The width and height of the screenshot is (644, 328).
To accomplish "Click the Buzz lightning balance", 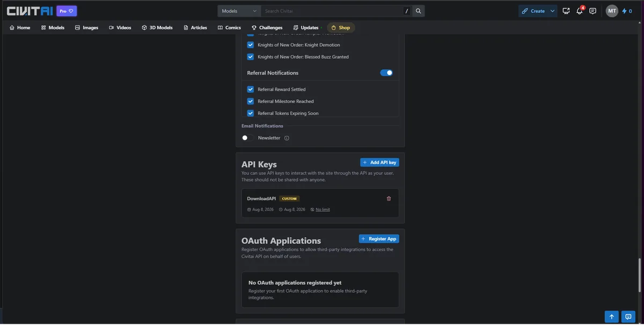I will point(627,11).
